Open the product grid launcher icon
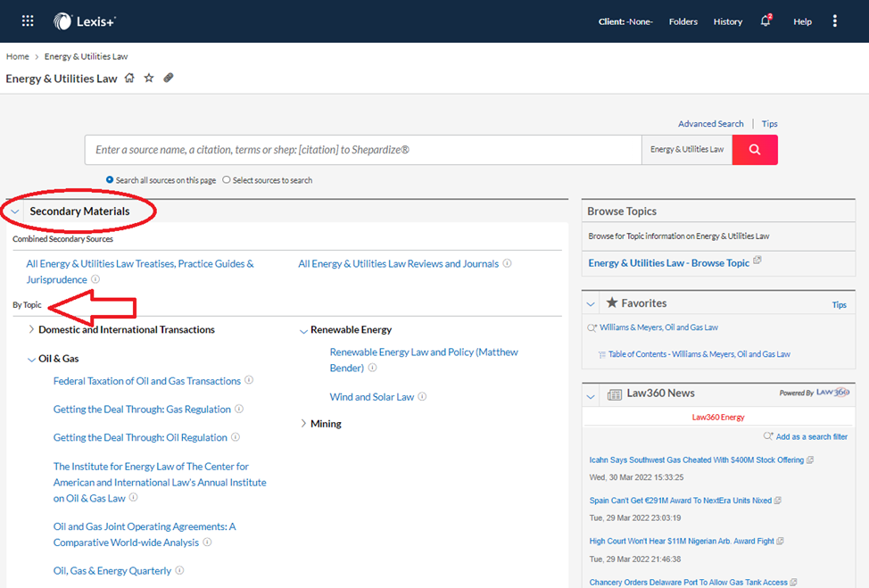The image size is (869, 588). [x=27, y=21]
